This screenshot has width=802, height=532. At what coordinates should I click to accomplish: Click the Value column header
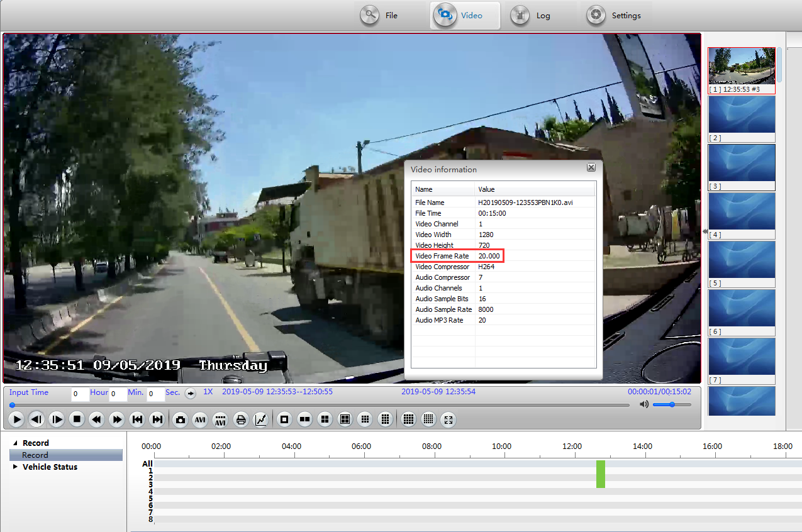[535, 189]
